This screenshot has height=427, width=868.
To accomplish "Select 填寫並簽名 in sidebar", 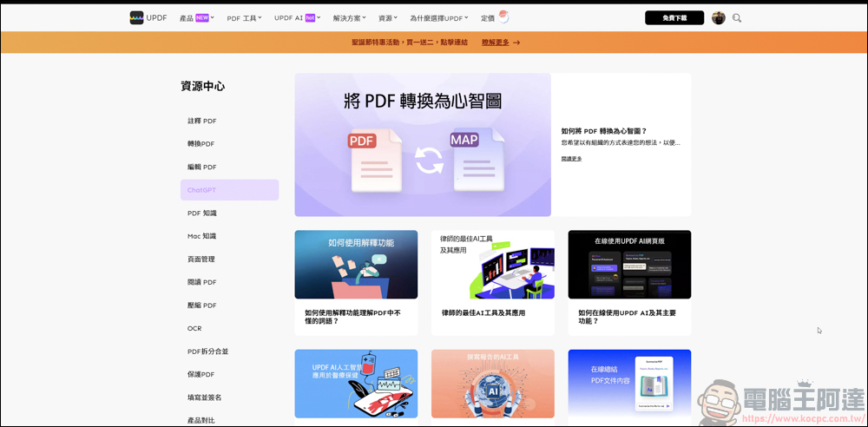I will (x=204, y=397).
